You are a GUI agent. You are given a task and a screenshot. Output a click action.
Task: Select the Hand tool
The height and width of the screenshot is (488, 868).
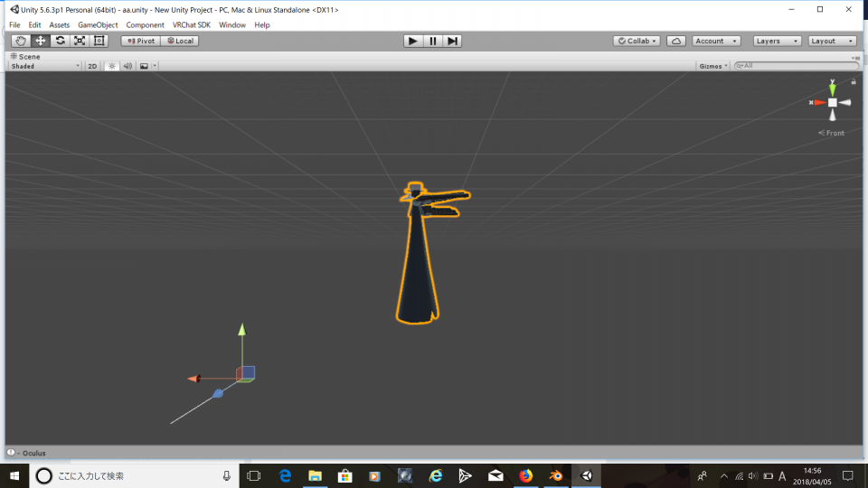pyautogui.click(x=21, y=41)
